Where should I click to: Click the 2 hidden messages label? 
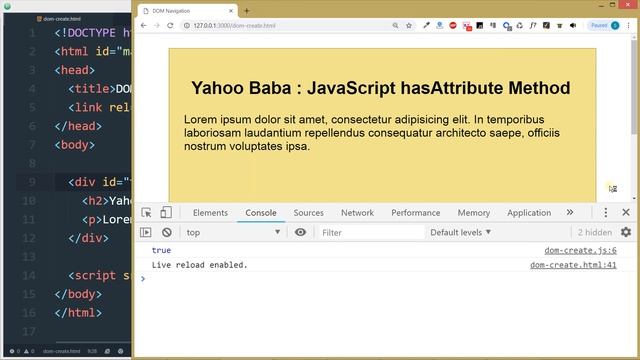pyautogui.click(x=595, y=232)
